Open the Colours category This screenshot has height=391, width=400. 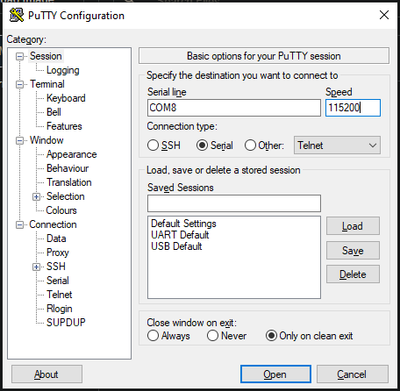click(61, 210)
